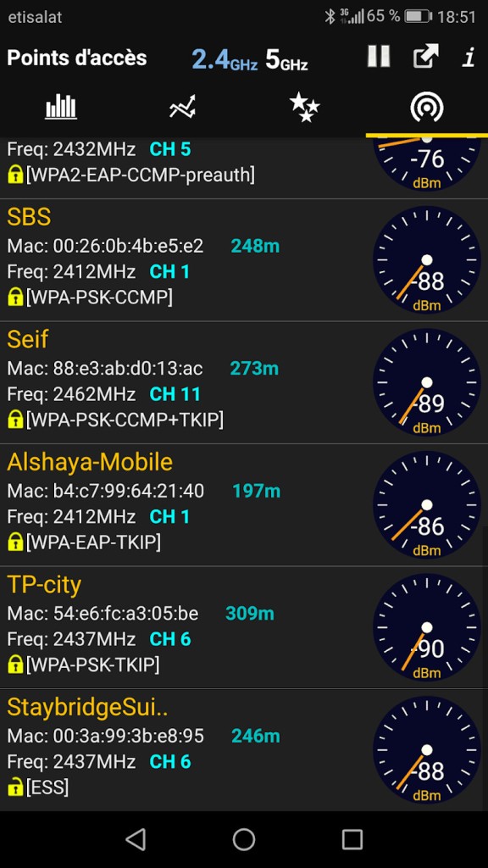Image resolution: width=488 pixels, height=868 pixels.
Task: Tap the Android home circle button
Action: pos(244,839)
